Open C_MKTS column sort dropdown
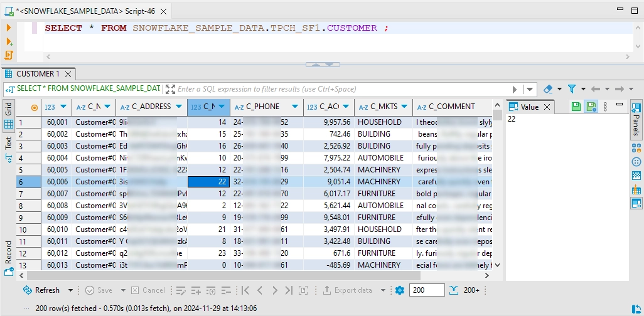This screenshot has width=644, height=316. pyautogui.click(x=404, y=107)
